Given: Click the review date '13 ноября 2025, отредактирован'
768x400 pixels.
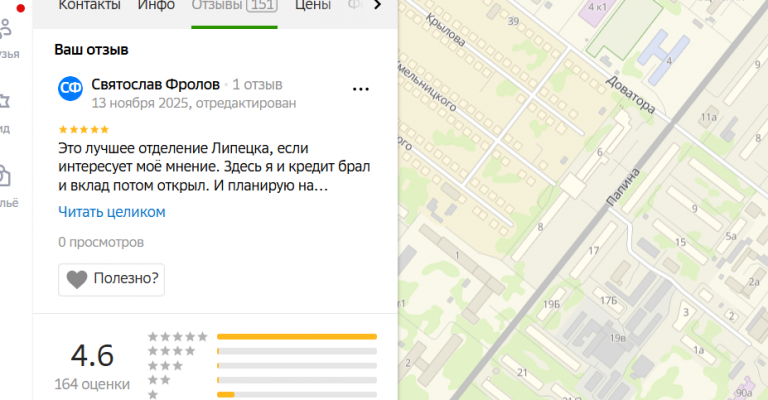Looking at the screenshot, I should click(194, 103).
